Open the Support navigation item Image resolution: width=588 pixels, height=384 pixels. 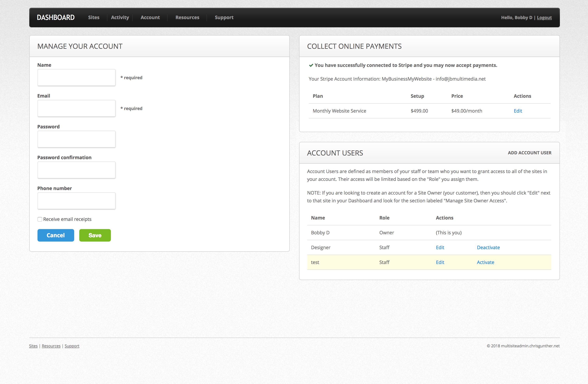coord(224,18)
